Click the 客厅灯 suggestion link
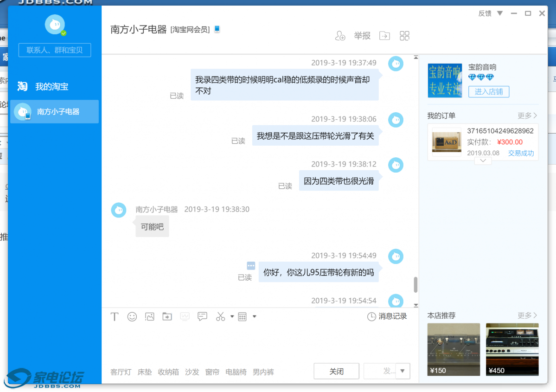 pyautogui.click(x=121, y=372)
